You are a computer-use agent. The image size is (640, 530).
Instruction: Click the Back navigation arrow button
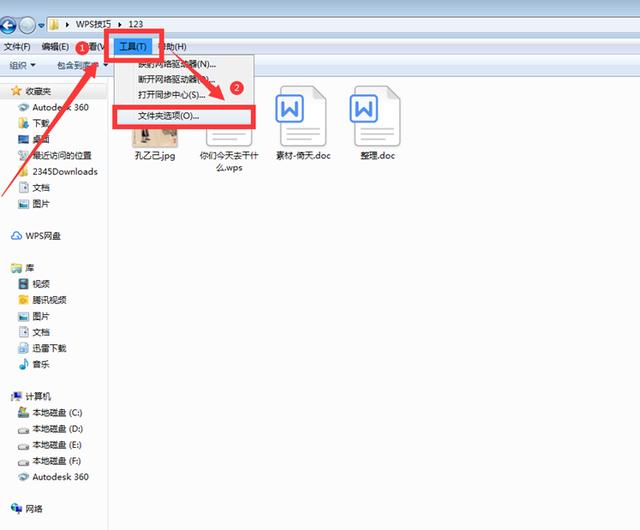coord(7,26)
